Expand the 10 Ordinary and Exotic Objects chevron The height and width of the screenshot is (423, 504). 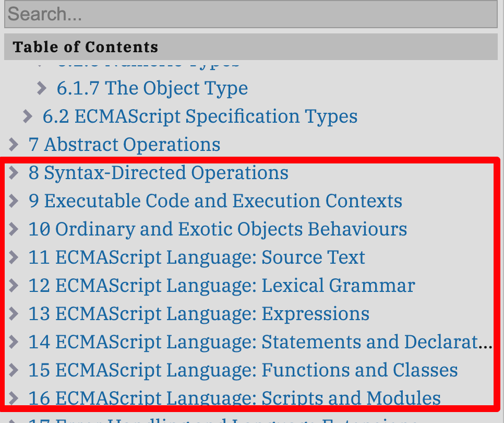pos(14,229)
